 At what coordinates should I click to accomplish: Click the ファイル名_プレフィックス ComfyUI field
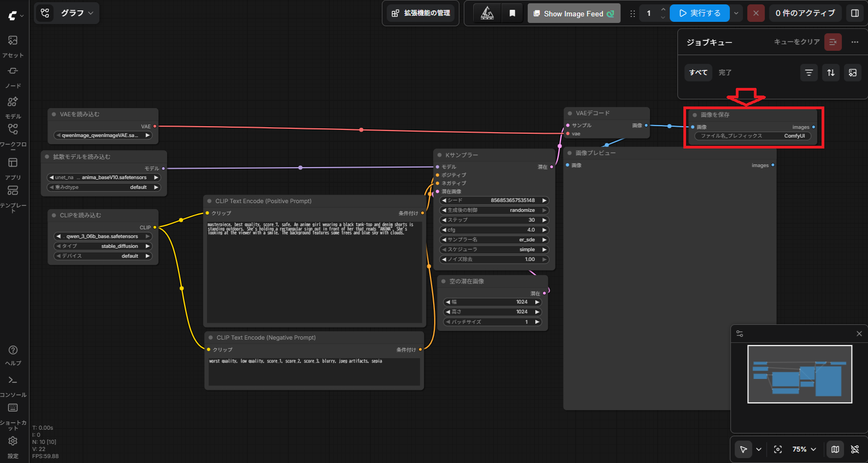753,136
